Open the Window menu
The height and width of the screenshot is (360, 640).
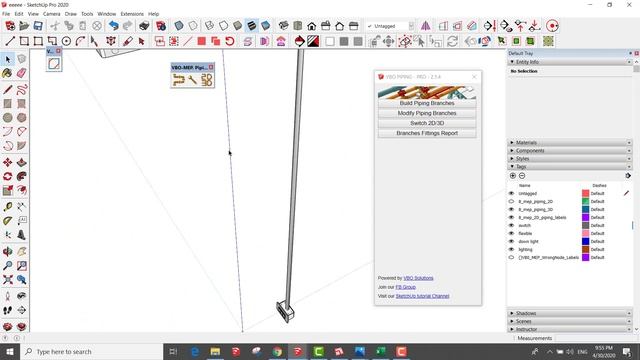[107, 14]
